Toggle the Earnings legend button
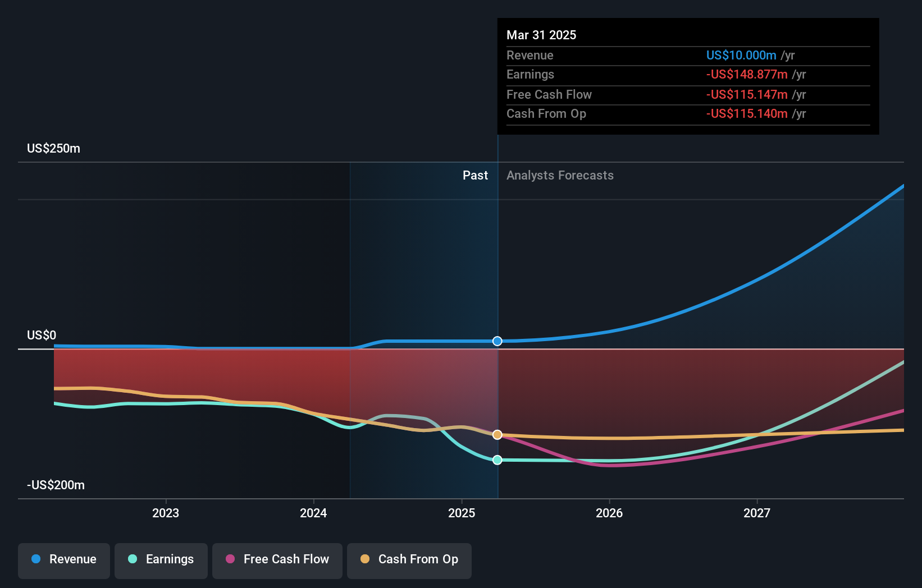This screenshot has width=922, height=588. [161, 561]
